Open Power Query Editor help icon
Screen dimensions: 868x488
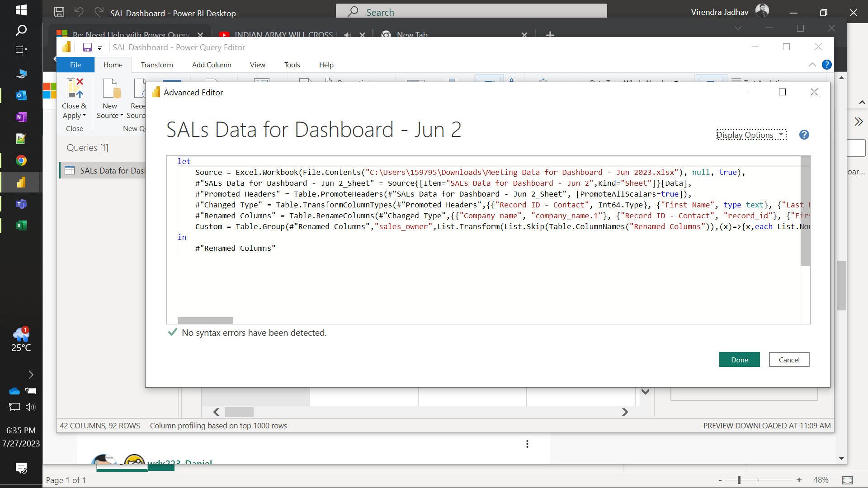point(826,65)
